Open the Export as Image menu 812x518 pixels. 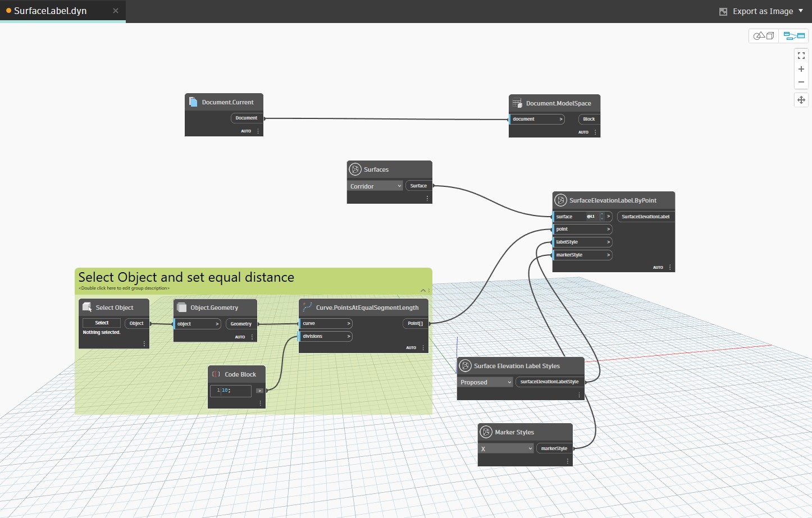click(761, 11)
